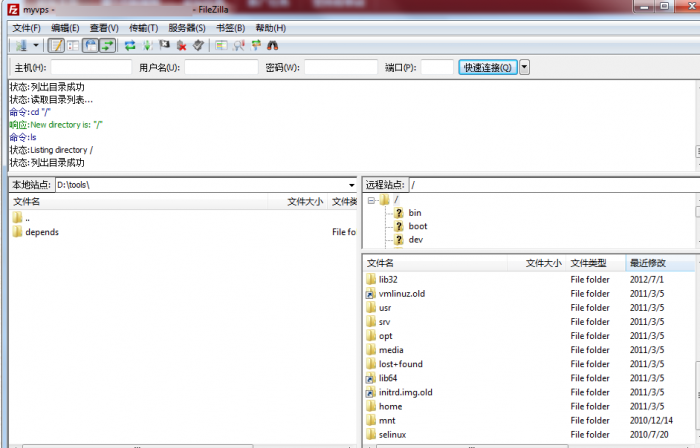Screen dimensions: 700x448
Task: Reconnect to the last server
Action: 198,46
